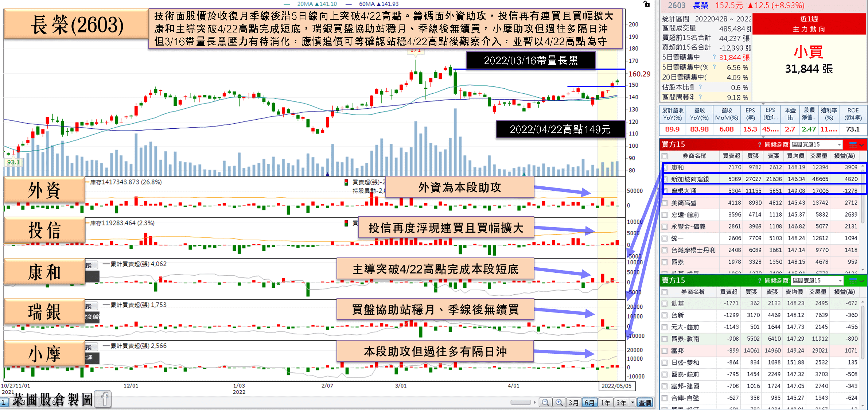Click the timeline scroll right arrow
Viewport: 868px width, 419px height.
tap(535, 403)
